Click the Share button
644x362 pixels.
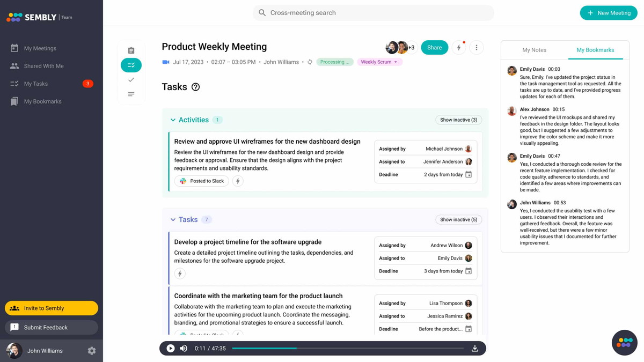point(434,48)
